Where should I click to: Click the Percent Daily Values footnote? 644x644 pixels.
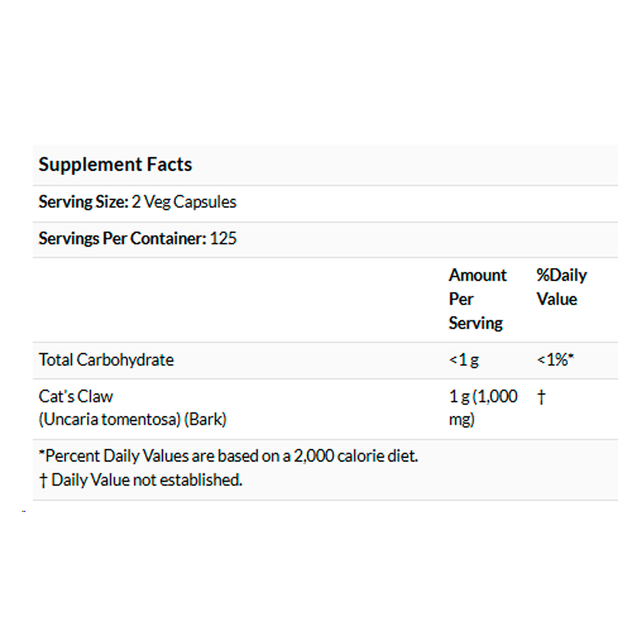[228, 457]
